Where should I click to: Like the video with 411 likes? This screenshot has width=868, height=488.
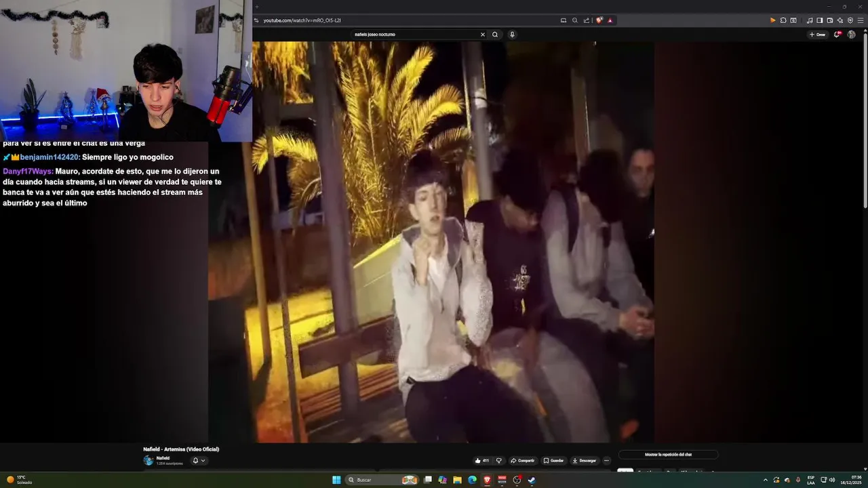tap(482, 460)
